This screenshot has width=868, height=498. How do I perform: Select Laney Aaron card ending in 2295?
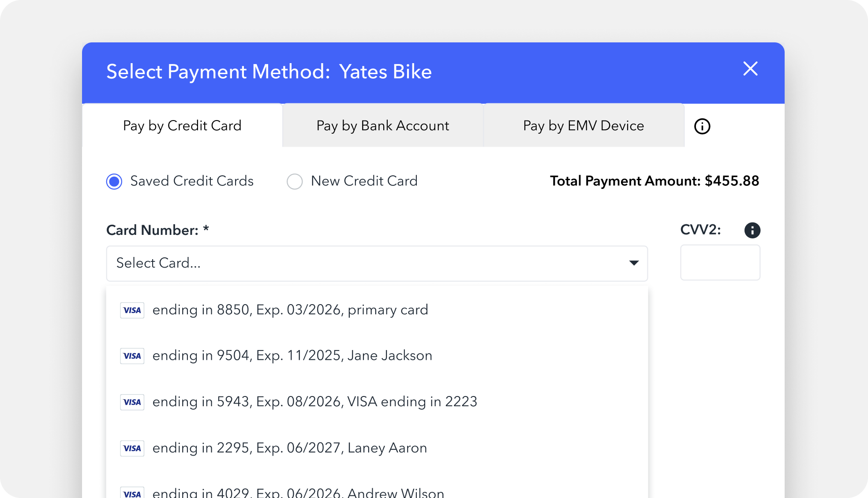[x=289, y=448]
